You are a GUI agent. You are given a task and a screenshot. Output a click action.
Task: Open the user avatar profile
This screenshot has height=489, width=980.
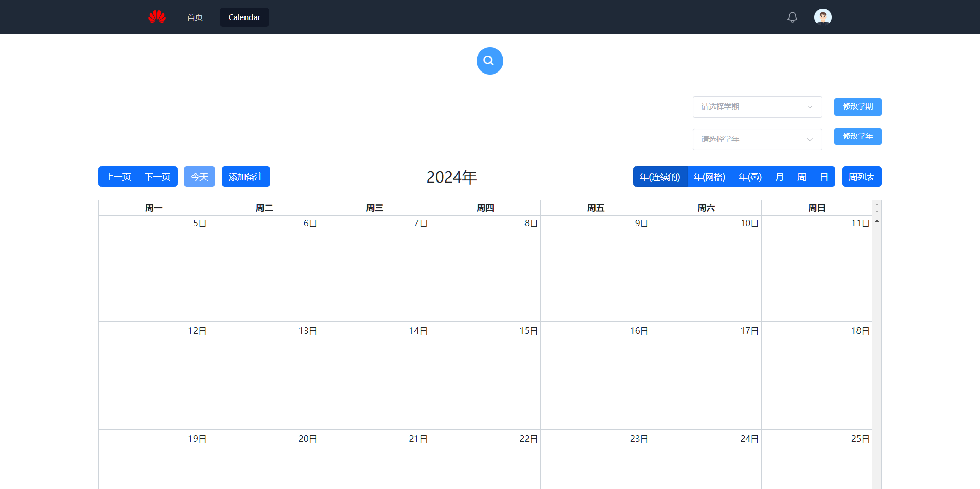822,17
